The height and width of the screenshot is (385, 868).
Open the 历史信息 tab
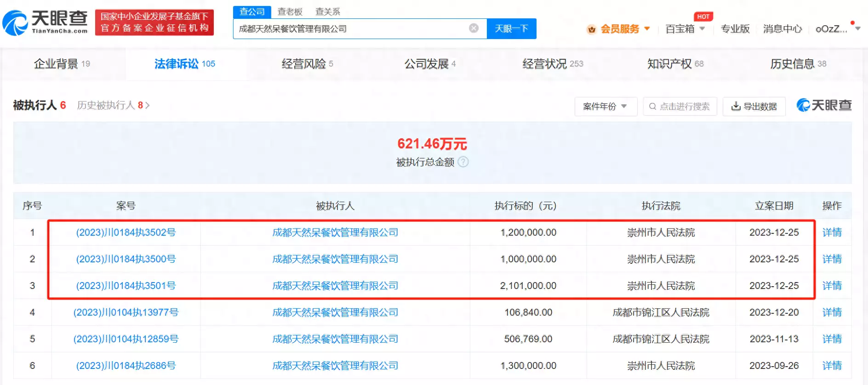[x=798, y=64]
